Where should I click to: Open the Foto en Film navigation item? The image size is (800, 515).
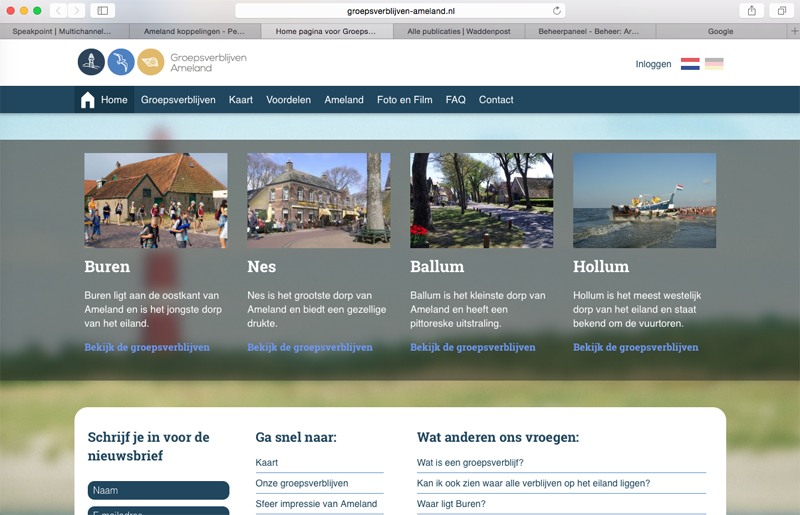pyautogui.click(x=405, y=100)
